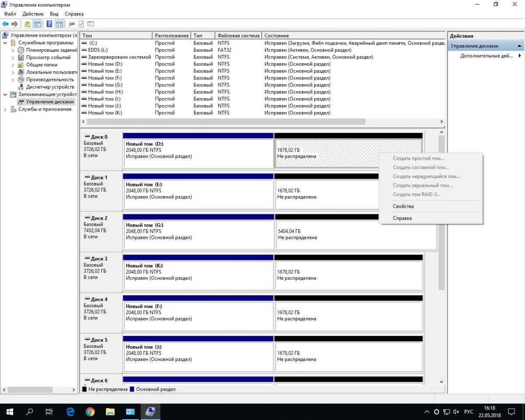Screen dimensions: 525x420
Task: Choose Свойства in the context menu
Action: coord(403,206)
